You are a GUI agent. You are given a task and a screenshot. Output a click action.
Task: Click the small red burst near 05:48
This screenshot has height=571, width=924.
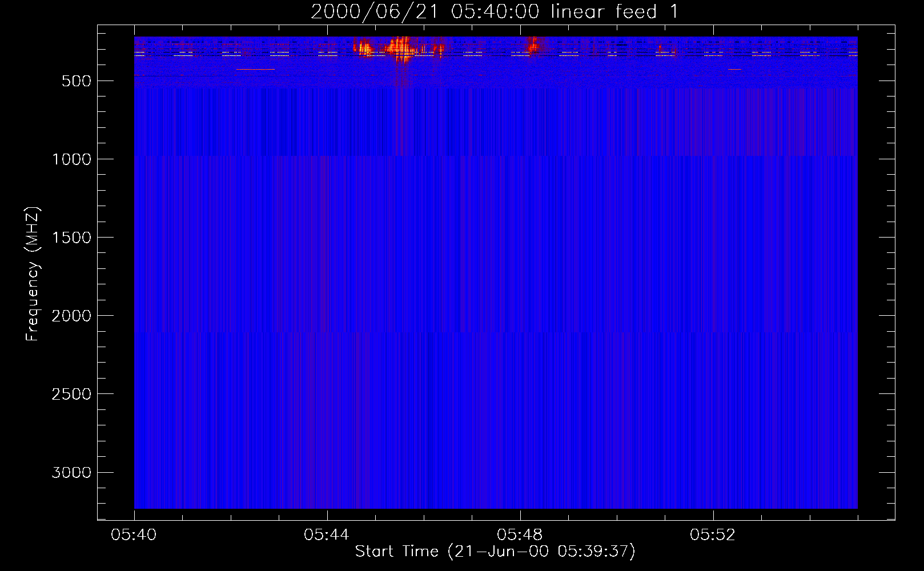coord(533,46)
